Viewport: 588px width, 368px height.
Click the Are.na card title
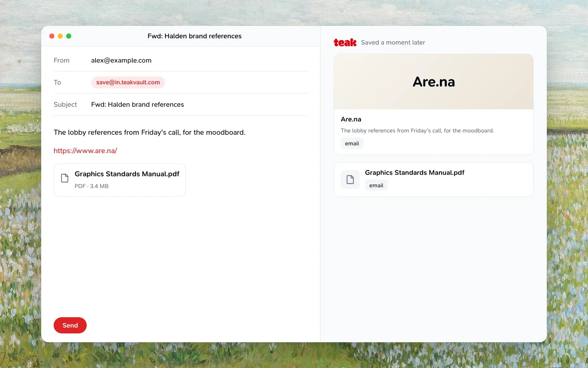coord(351,119)
